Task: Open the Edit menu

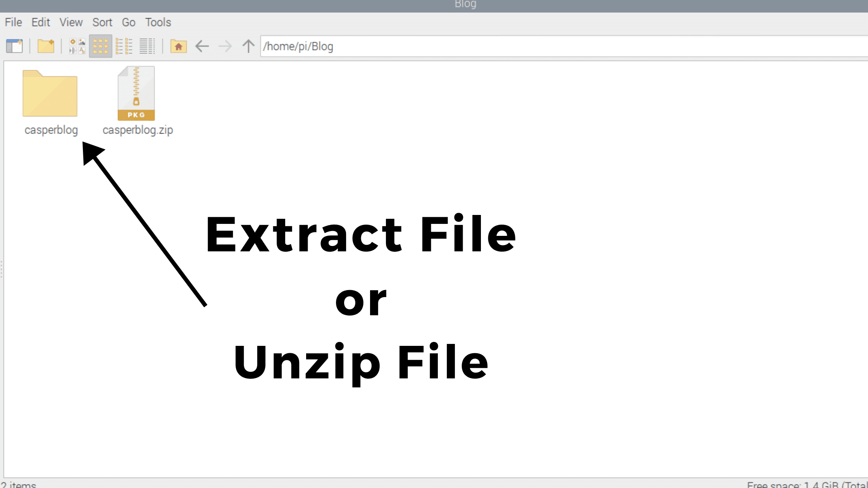Action: (41, 22)
